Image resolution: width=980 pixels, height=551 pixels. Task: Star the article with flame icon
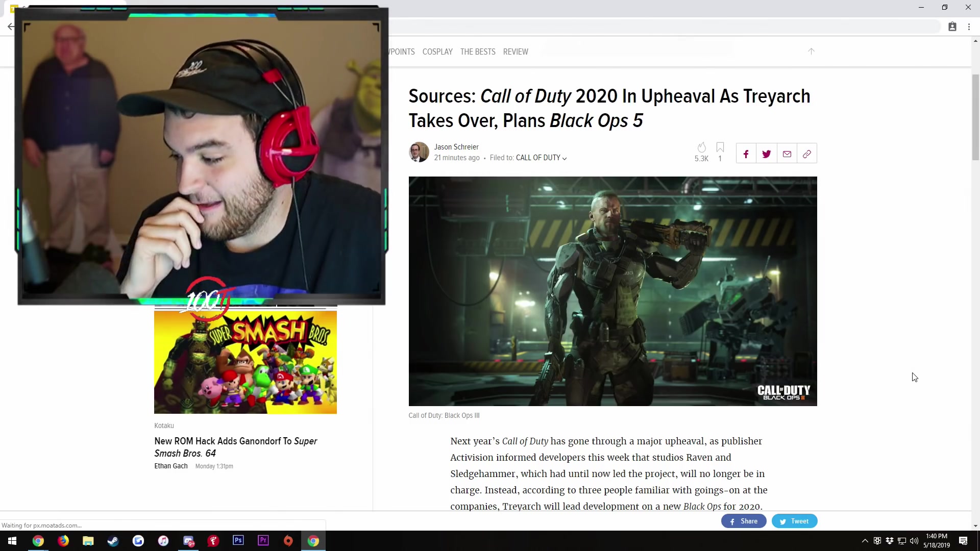701,147
